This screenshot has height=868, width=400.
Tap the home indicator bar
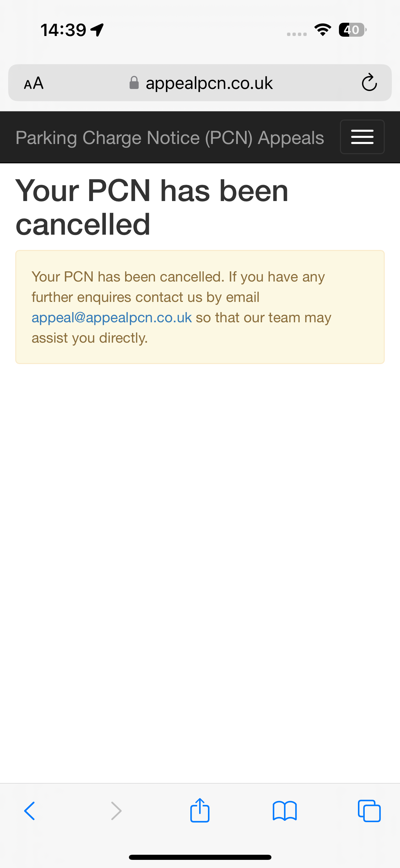click(200, 857)
